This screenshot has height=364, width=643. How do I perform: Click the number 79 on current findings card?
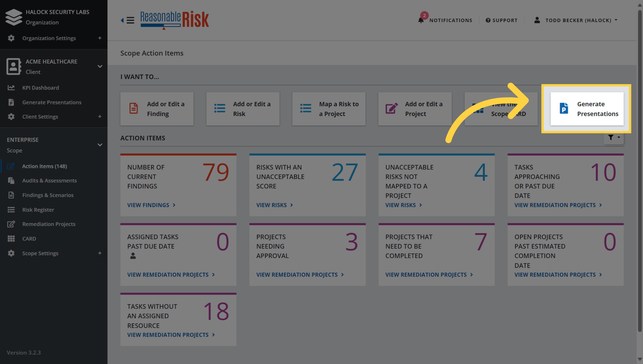pos(216,172)
